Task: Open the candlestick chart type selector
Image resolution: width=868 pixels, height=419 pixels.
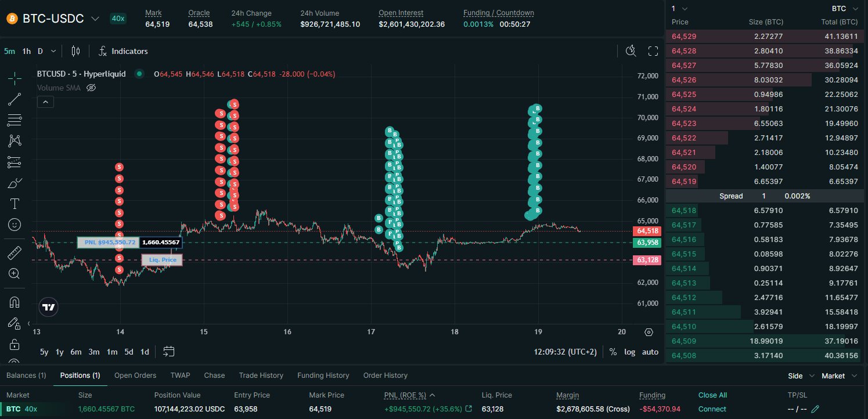Action: pyautogui.click(x=75, y=51)
